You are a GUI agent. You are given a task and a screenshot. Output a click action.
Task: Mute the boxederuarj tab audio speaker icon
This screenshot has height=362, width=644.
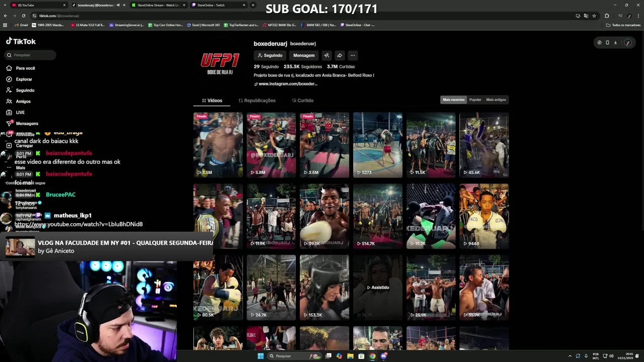click(118, 5)
